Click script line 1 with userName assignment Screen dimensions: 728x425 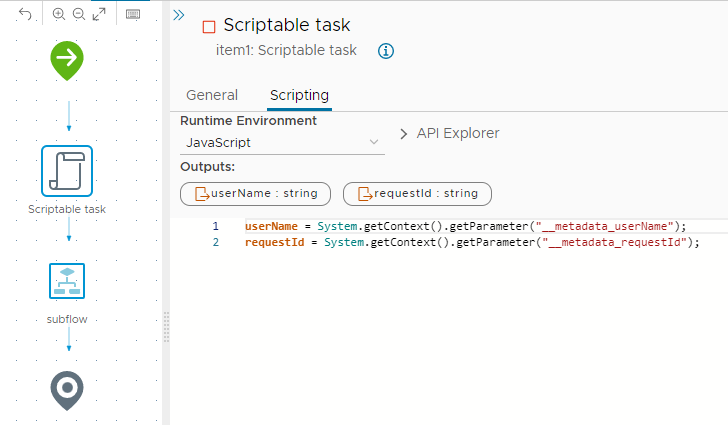pyautogui.click(x=465, y=226)
